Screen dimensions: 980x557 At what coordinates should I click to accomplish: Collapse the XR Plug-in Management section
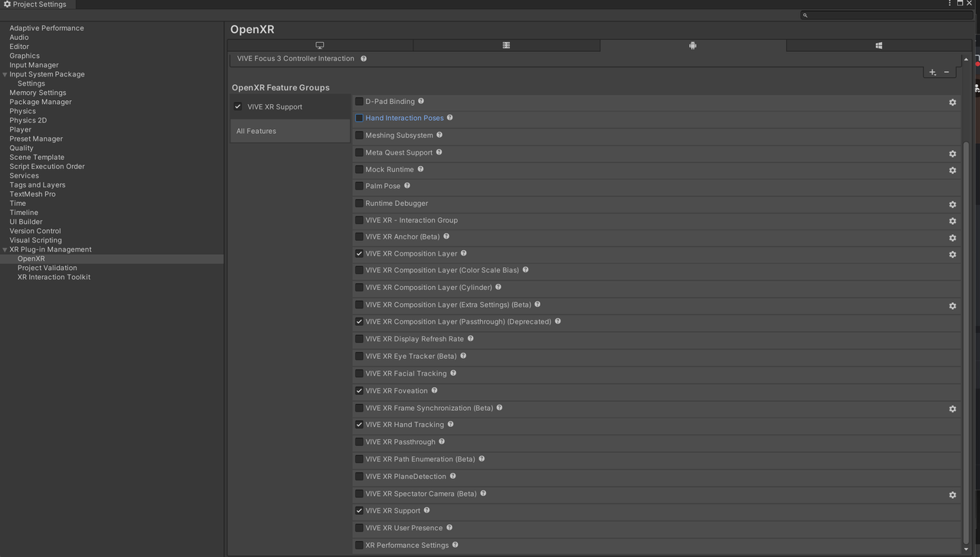[x=5, y=249]
